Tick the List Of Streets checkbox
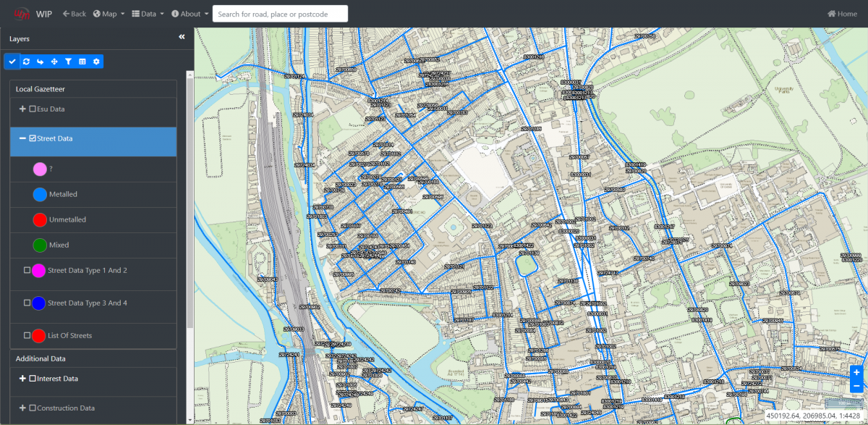Image resolution: width=868 pixels, height=425 pixels. [27, 335]
